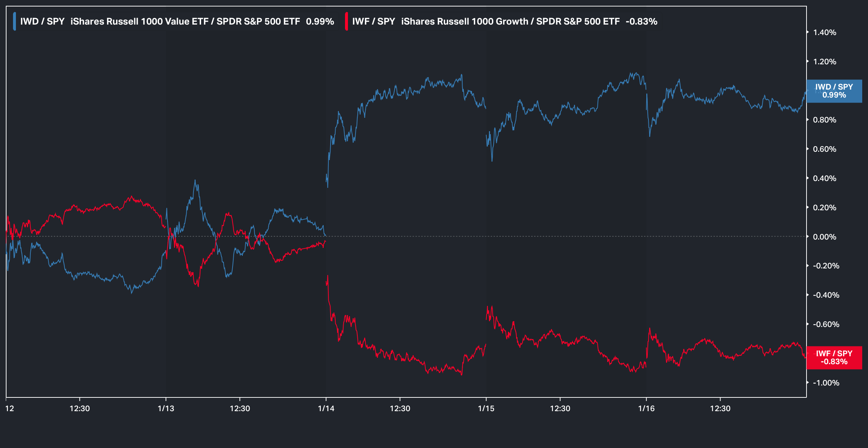Image resolution: width=868 pixels, height=448 pixels.
Task: Click the -0.83% value in the top legend
Action: click(641, 21)
